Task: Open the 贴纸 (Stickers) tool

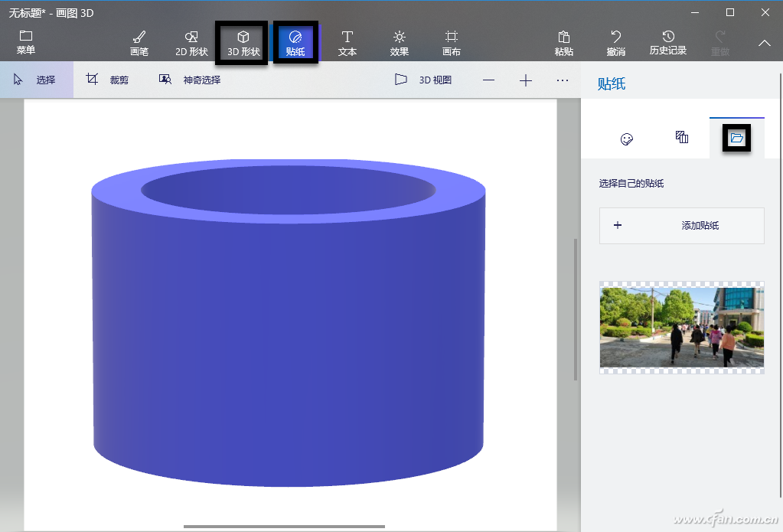Action: tap(295, 42)
